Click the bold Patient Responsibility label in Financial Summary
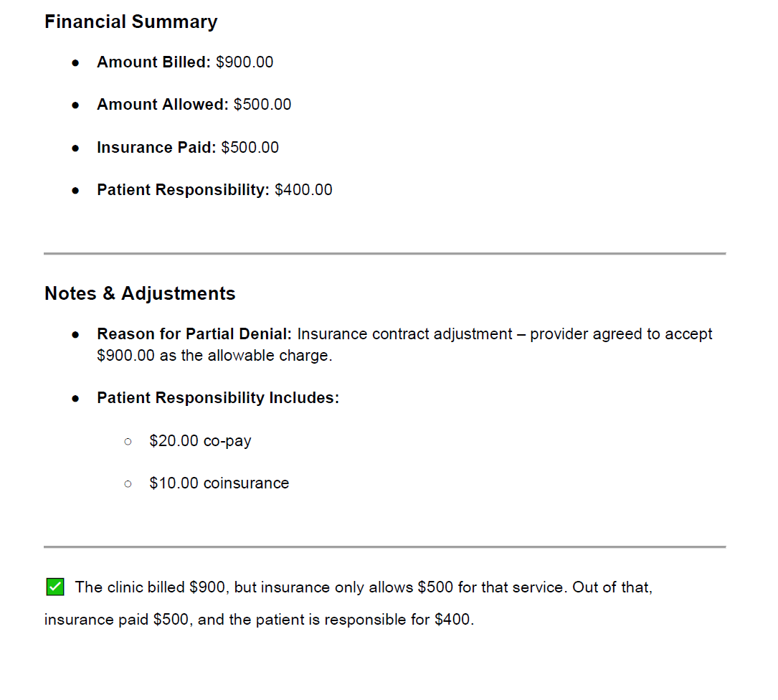The height and width of the screenshot is (700, 778). (183, 190)
